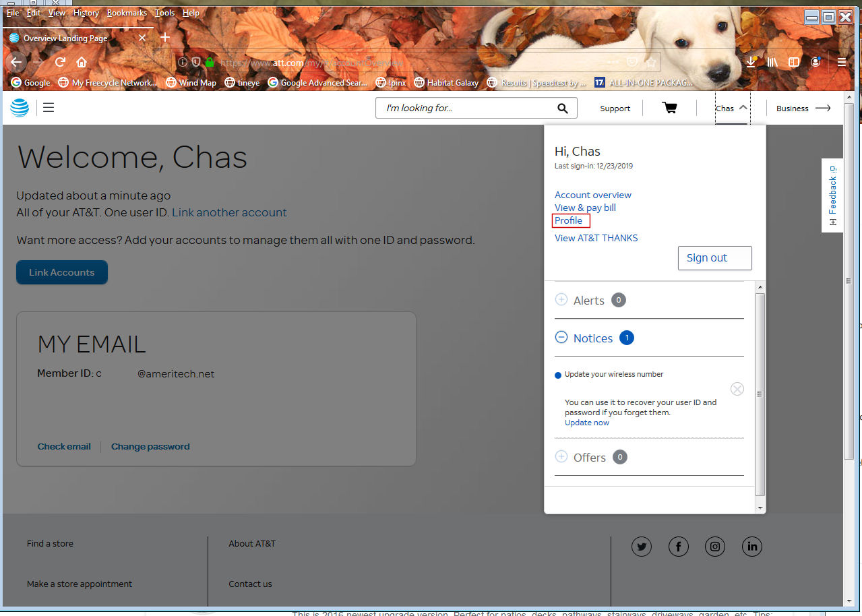Click the account panel scroll-down arrow

pos(760,507)
